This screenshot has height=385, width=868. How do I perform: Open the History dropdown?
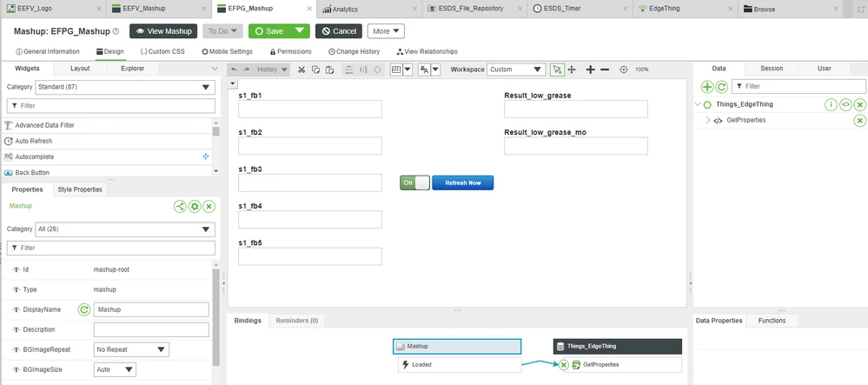[272, 70]
